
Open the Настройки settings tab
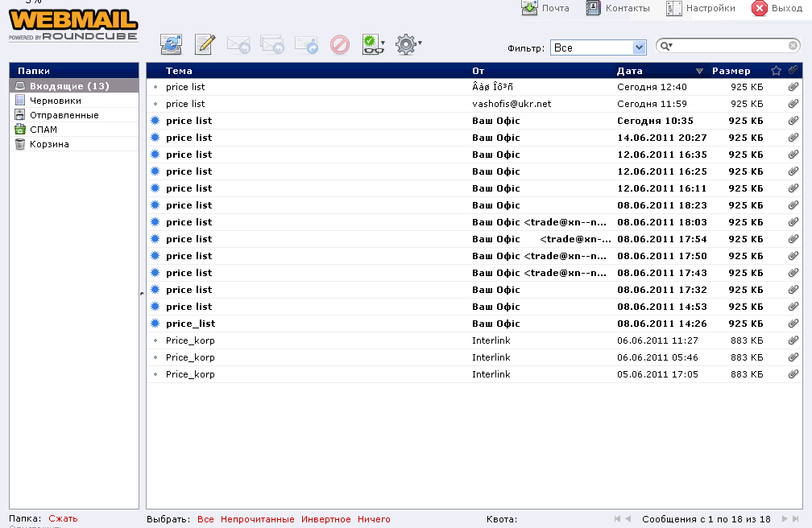pyautogui.click(x=701, y=8)
